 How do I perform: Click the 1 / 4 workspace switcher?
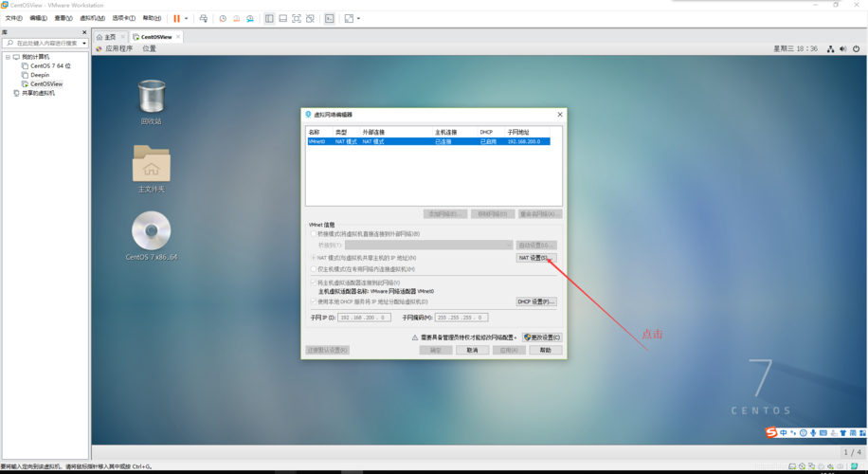click(852, 452)
